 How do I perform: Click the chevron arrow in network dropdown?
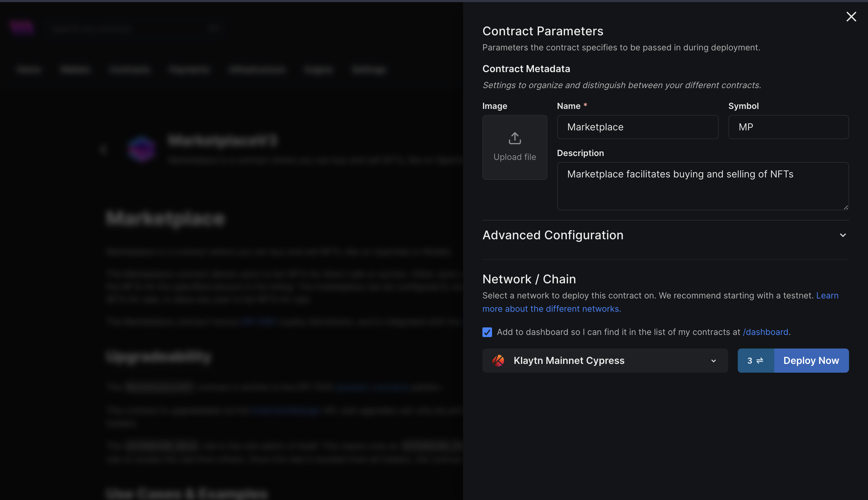pyautogui.click(x=713, y=361)
